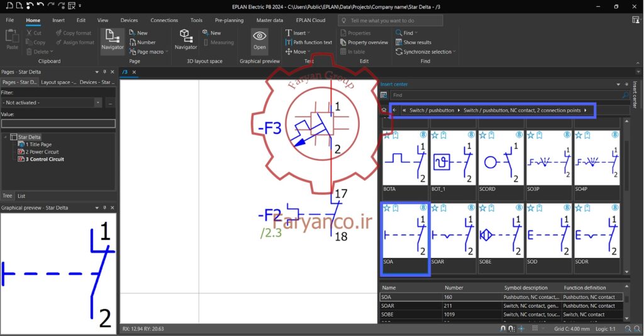Open the Insert text dropdown

pos(297,33)
